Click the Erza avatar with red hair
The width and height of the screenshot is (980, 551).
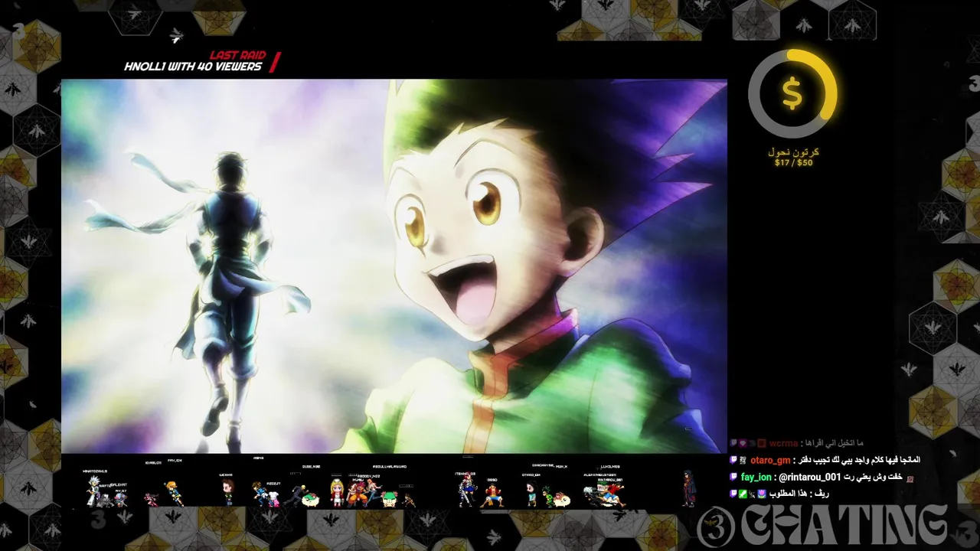click(x=468, y=490)
